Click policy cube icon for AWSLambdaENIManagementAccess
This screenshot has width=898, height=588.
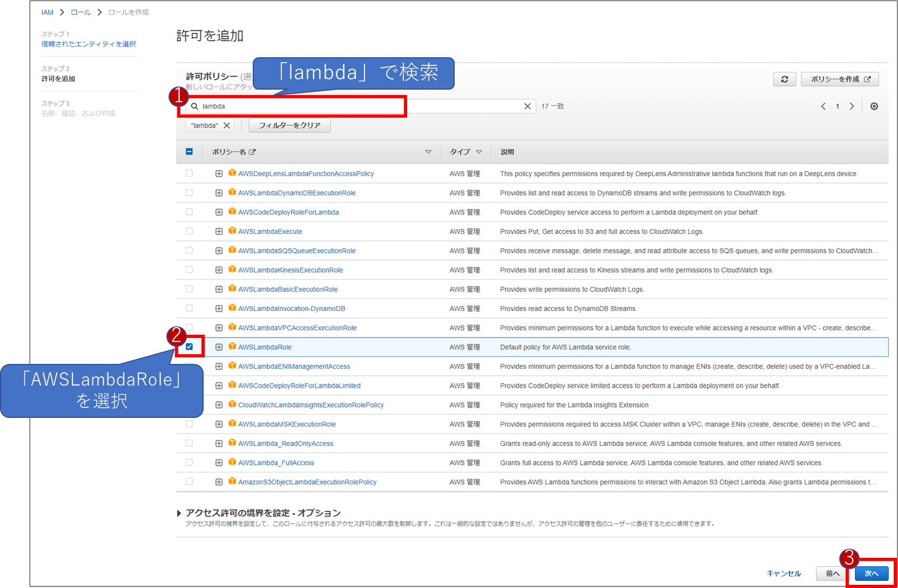[x=232, y=366]
